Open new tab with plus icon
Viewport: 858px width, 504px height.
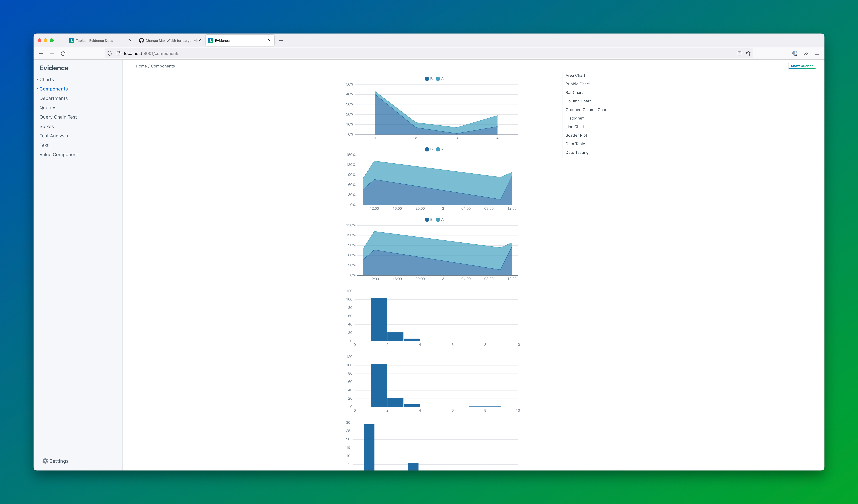[x=281, y=40]
